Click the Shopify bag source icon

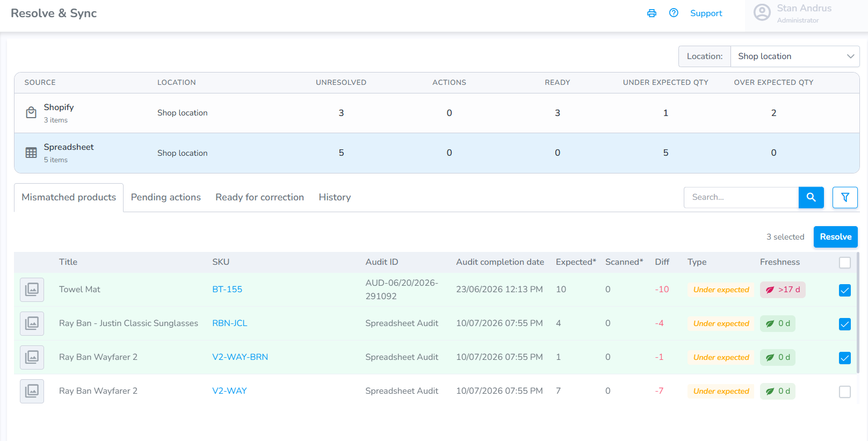(x=31, y=113)
